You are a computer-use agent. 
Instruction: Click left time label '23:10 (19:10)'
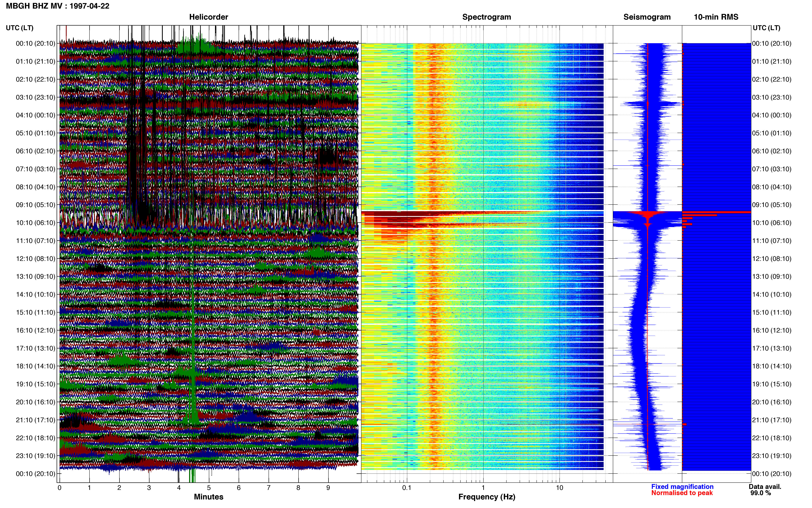pos(36,456)
